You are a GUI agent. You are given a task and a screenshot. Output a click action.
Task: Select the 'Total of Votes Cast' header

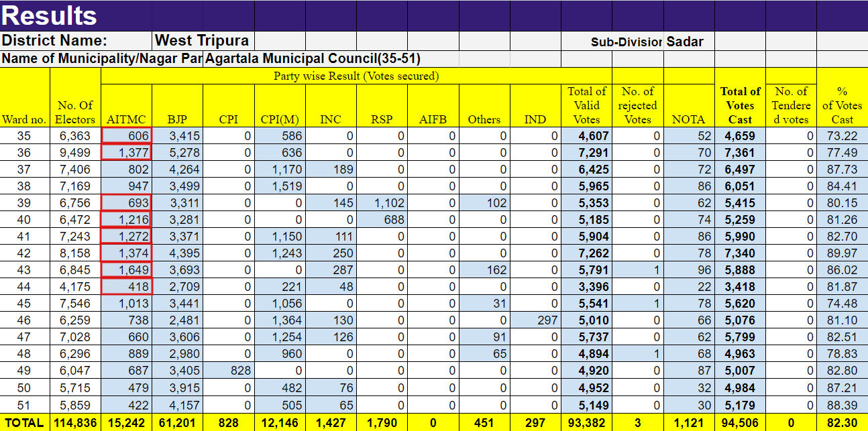coord(740,98)
